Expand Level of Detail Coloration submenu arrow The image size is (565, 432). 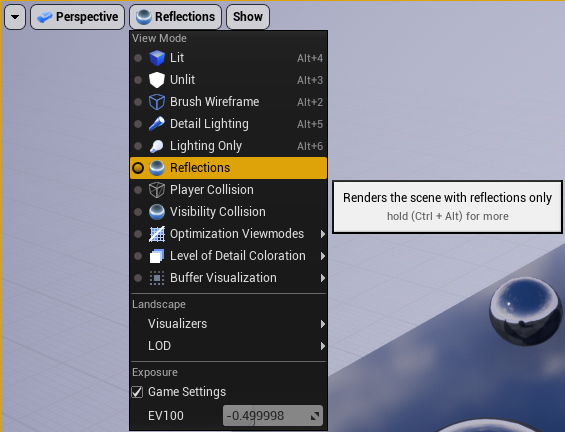[323, 256]
